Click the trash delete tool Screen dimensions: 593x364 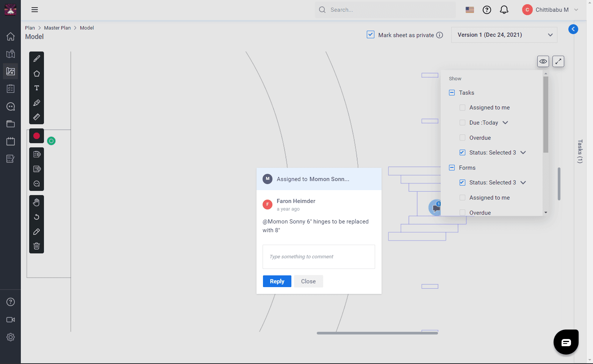37,246
